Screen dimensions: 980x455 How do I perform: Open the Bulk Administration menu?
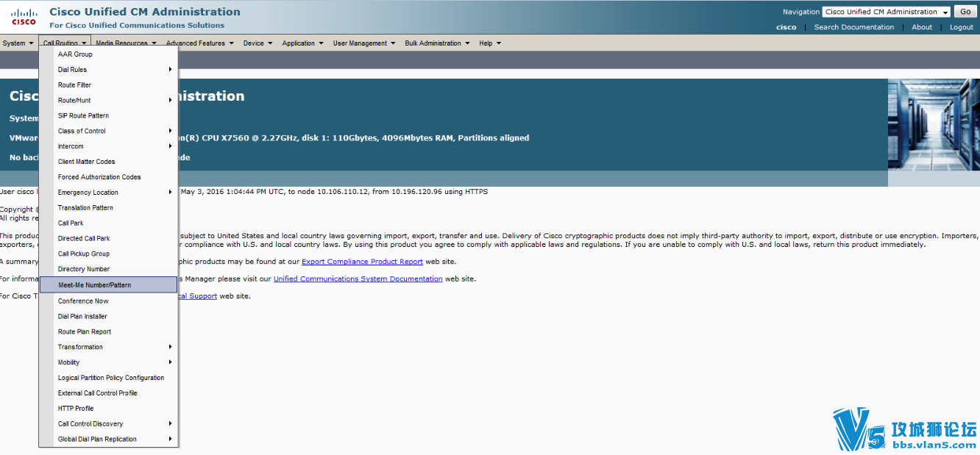(x=437, y=43)
